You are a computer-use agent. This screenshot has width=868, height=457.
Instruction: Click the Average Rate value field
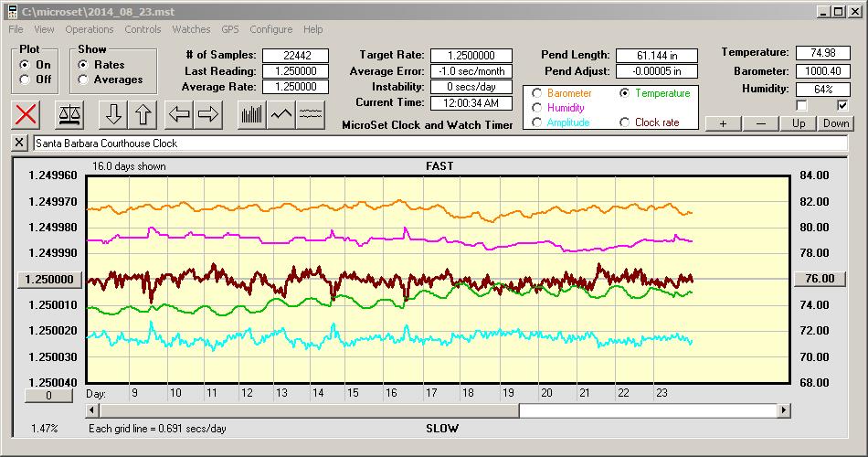pos(296,87)
